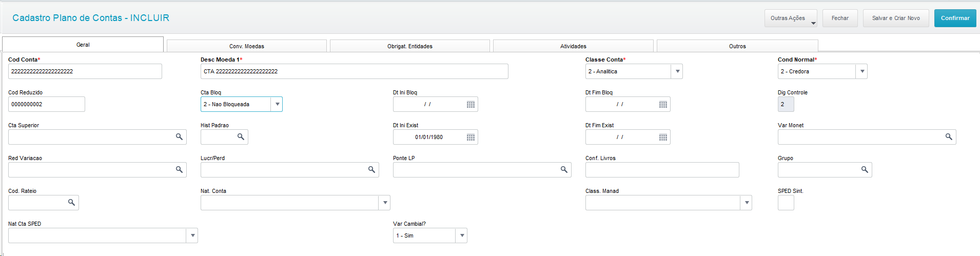Expand the Classe Conta dropdown
This screenshot has width=980, height=256.
click(x=677, y=71)
